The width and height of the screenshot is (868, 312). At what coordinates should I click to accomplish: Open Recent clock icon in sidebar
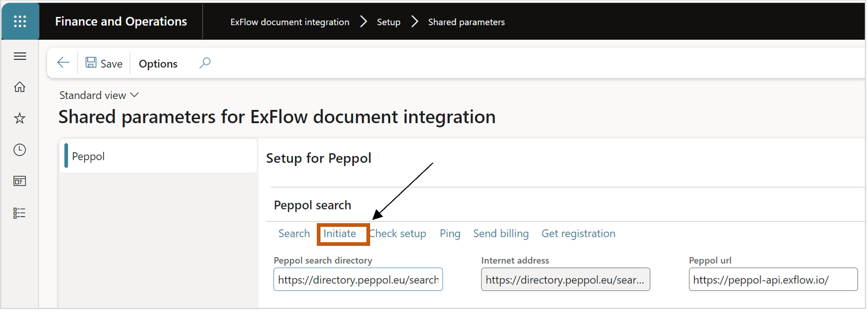(20, 150)
